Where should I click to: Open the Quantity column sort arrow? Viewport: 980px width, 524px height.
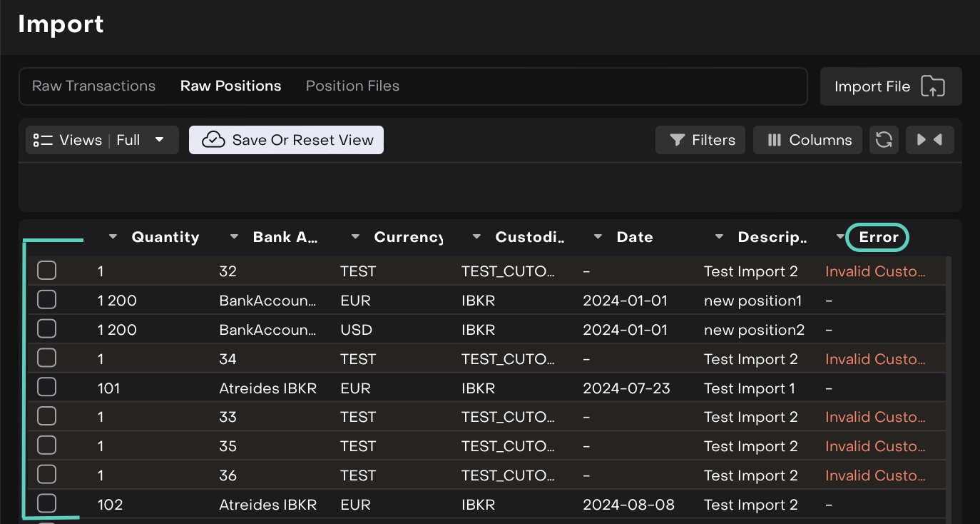[113, 237]
